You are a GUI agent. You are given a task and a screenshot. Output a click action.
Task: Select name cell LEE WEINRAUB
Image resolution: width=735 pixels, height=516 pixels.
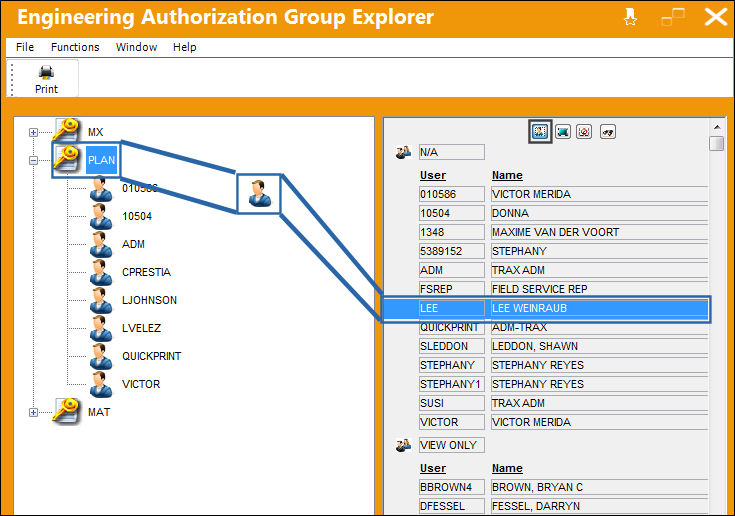pyautogui.click(x=600, y=308)
